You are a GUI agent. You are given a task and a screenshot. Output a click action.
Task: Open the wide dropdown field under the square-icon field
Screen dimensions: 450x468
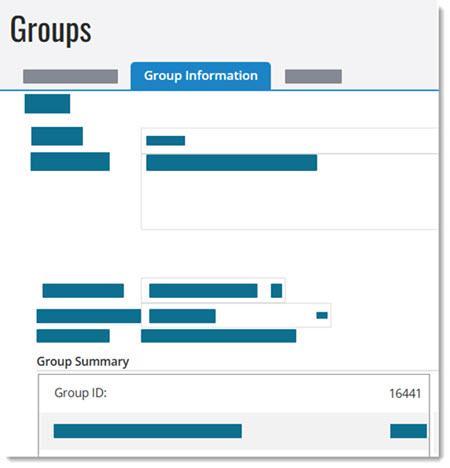[x=236, y=315]
